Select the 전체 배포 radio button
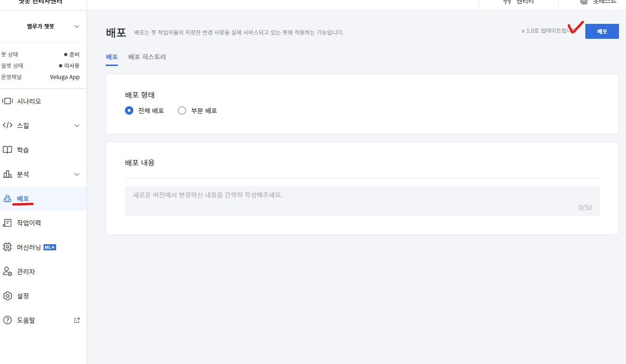Image resolution: width=626 pixels, height=364 pixels. 129,111
